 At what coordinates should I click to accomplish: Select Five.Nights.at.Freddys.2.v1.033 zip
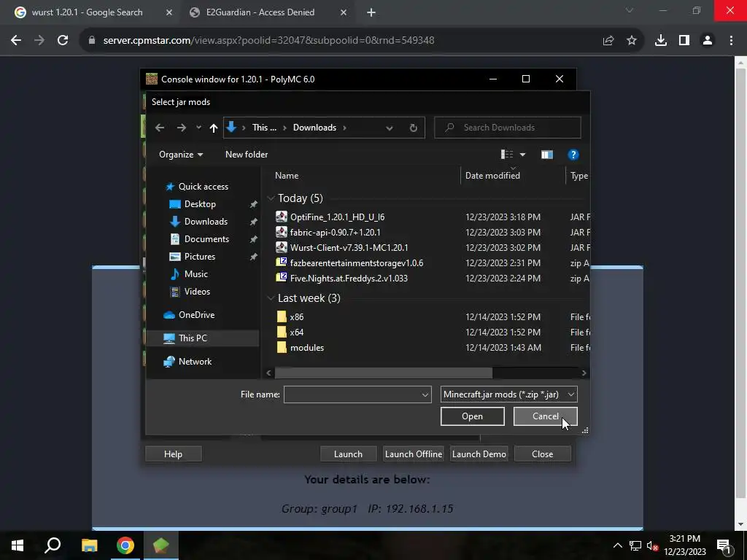[349, 278]
